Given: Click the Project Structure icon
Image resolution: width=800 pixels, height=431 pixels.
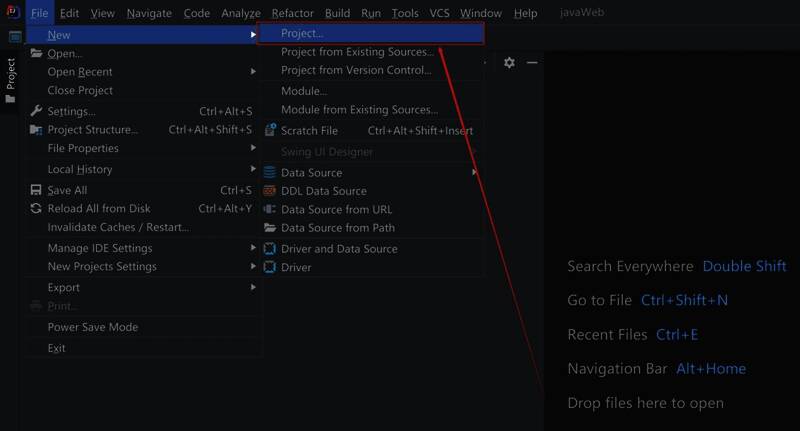Looking at the screenshot, I should pyautogui.click(x=37, y=130).
